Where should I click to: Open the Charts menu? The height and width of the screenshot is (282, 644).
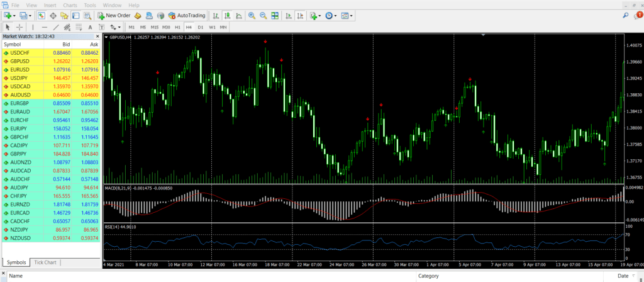(x=70, y=5)
